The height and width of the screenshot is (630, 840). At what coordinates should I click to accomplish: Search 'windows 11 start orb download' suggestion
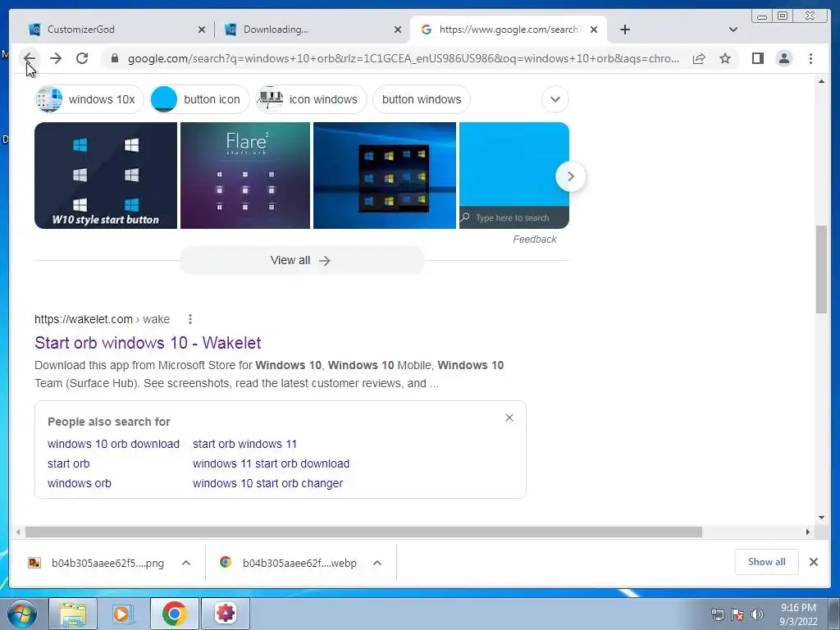click(x=271, y=464)
